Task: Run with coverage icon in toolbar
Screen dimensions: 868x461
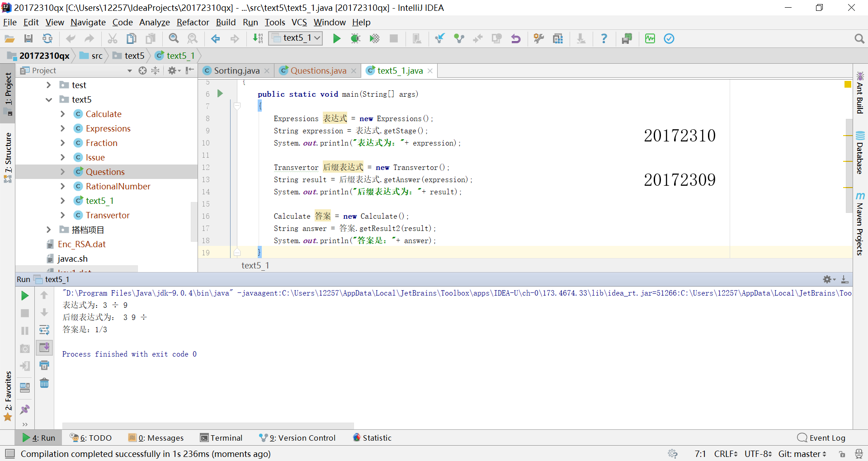Action: tap(375, 39)
